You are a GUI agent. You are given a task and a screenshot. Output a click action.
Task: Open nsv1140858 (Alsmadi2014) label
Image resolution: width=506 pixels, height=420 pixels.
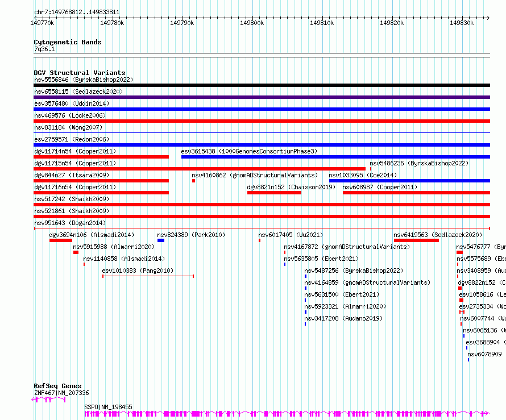click(124, 259)
